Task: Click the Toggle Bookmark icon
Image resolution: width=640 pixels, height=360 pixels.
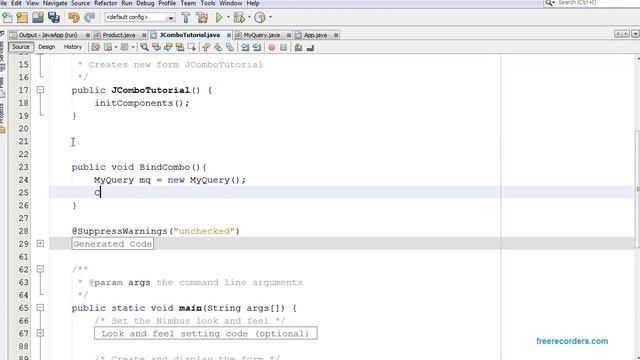Action: click(230, 47)
